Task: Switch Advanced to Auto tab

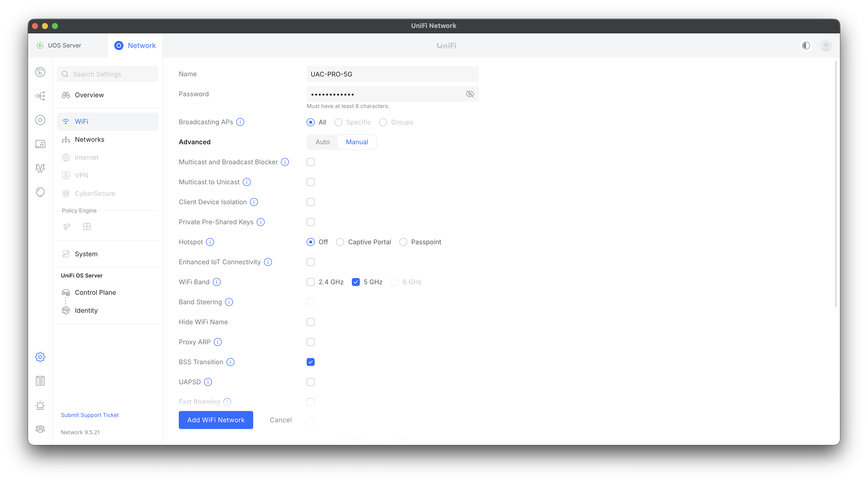Action: [322, 142]
